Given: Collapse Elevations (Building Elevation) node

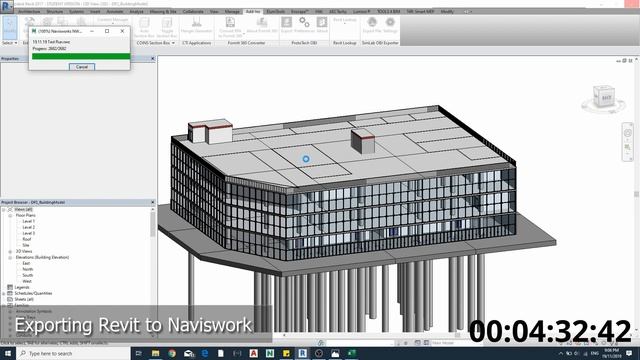Looking at the screenshot, I should coord(10,258).
